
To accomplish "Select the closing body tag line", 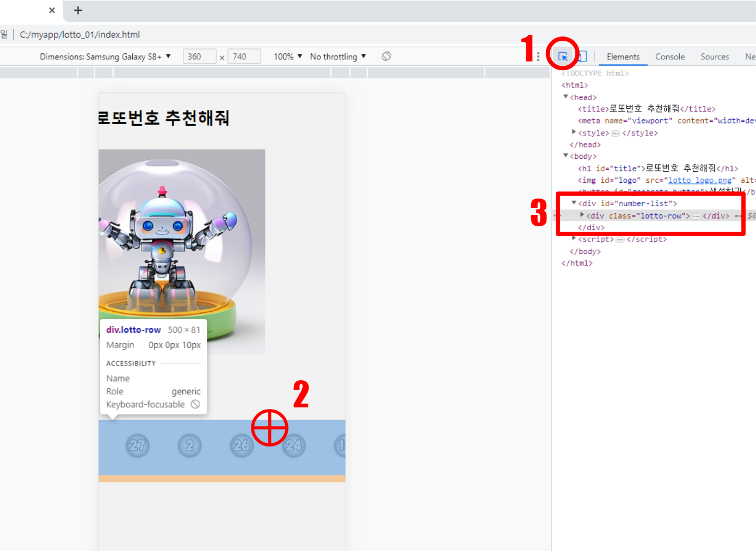I will coord(585,251).
